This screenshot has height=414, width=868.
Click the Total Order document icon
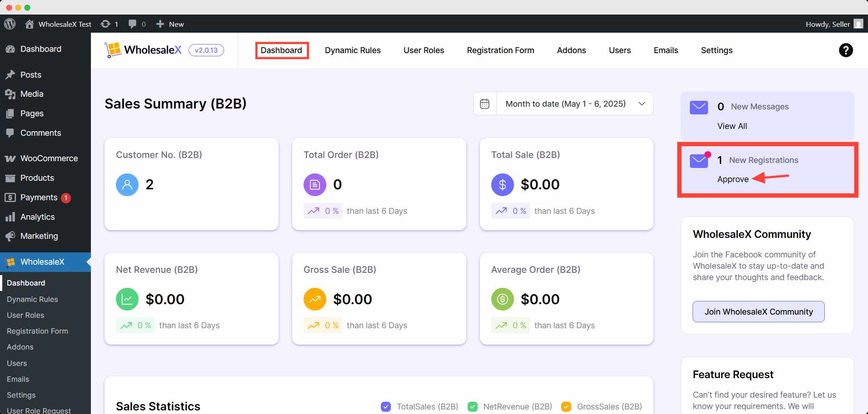(x=315, y=185)
